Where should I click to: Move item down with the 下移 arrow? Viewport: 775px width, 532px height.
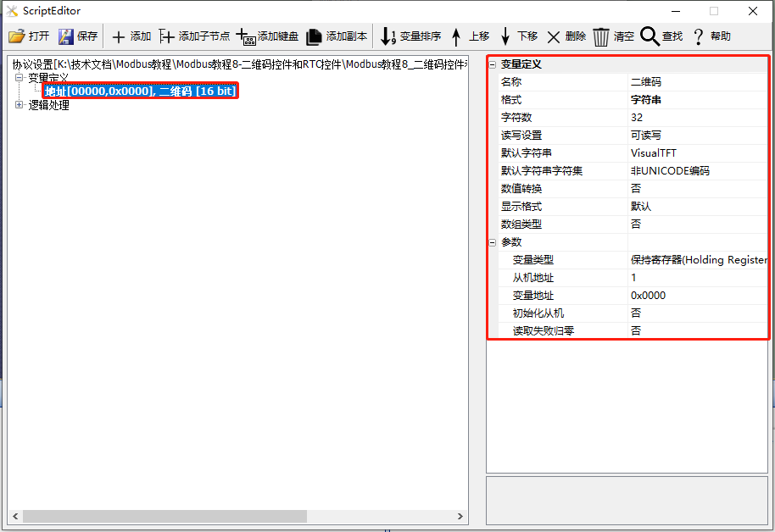(505, 36)
